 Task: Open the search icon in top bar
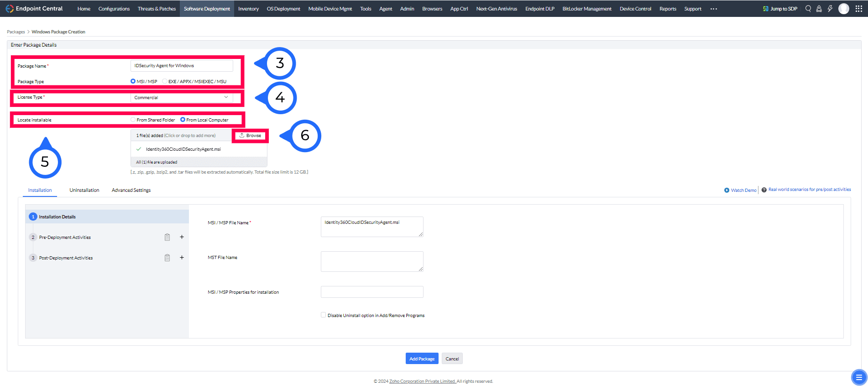[808, 9]
